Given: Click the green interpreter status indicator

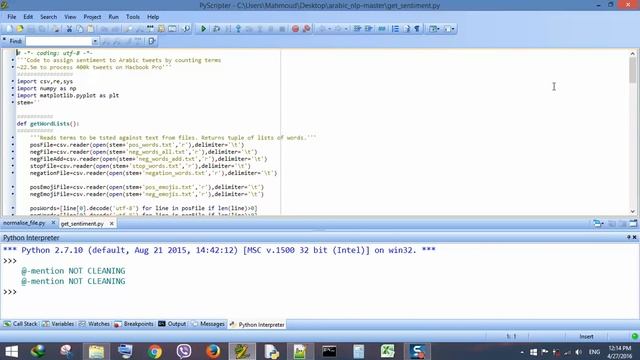Looking at the screenshot, I should (635, 336).
